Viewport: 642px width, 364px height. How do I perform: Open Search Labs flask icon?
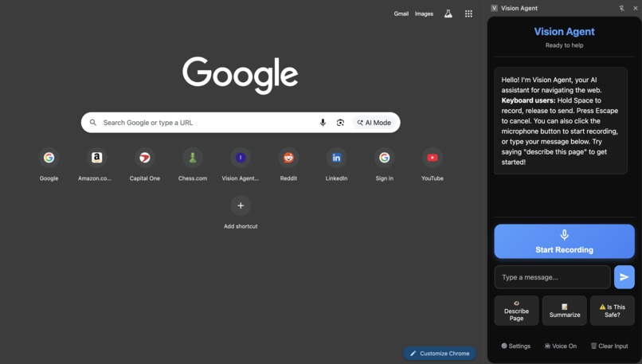(x=448, y=14)
